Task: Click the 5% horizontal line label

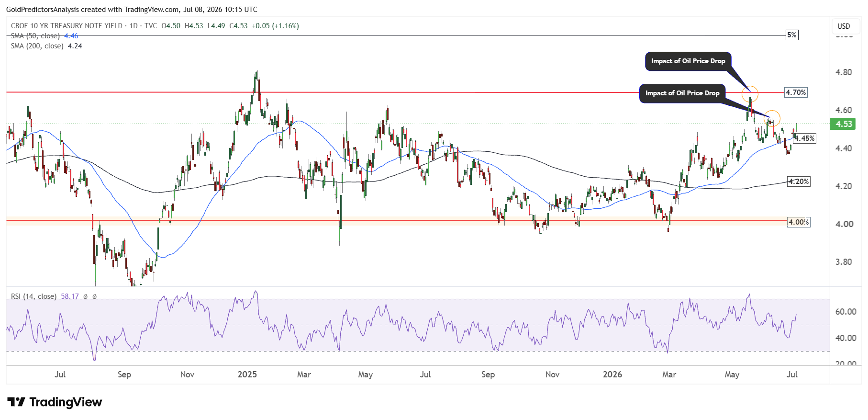Action: click(x=792, y=35)
